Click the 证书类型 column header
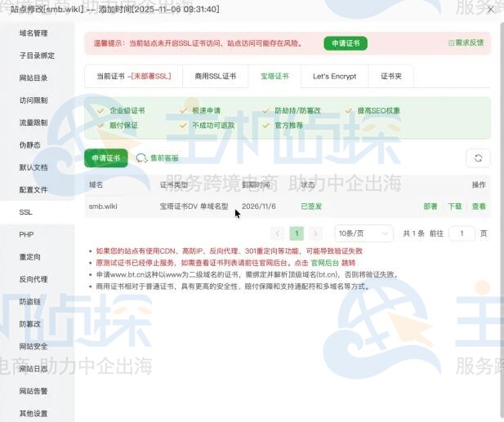 [x=174, y=184]
